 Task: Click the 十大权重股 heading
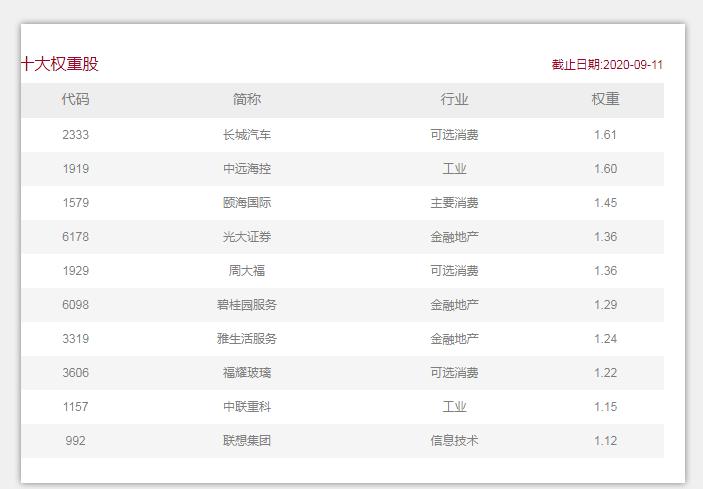point(60,64)
